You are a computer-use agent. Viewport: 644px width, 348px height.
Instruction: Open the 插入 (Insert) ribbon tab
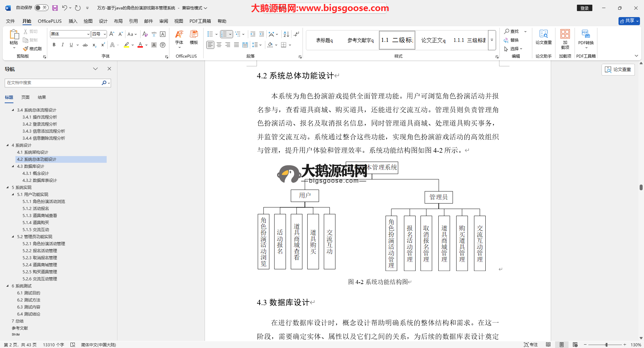point(73,21)
